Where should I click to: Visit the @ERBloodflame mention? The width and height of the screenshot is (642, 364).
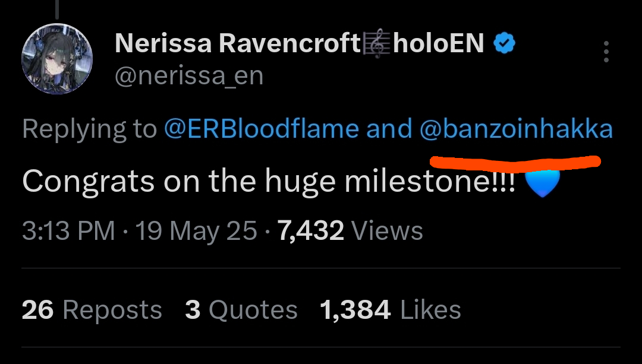click(x=262, y=129)
